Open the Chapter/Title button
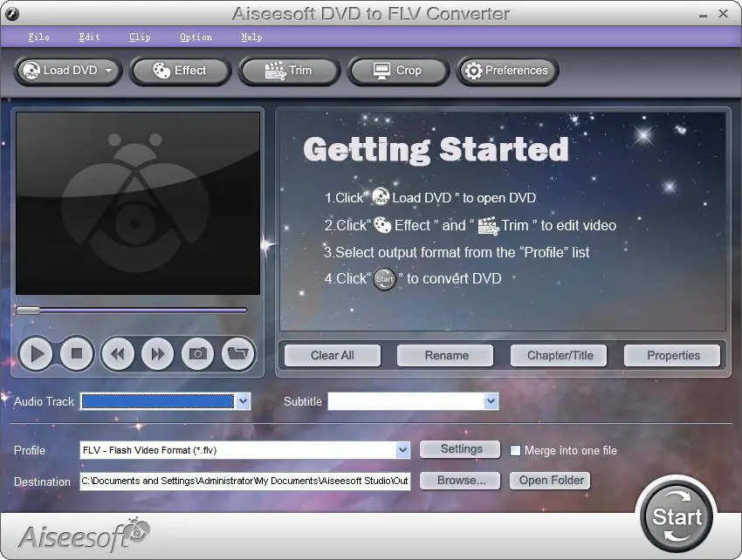 559,355
